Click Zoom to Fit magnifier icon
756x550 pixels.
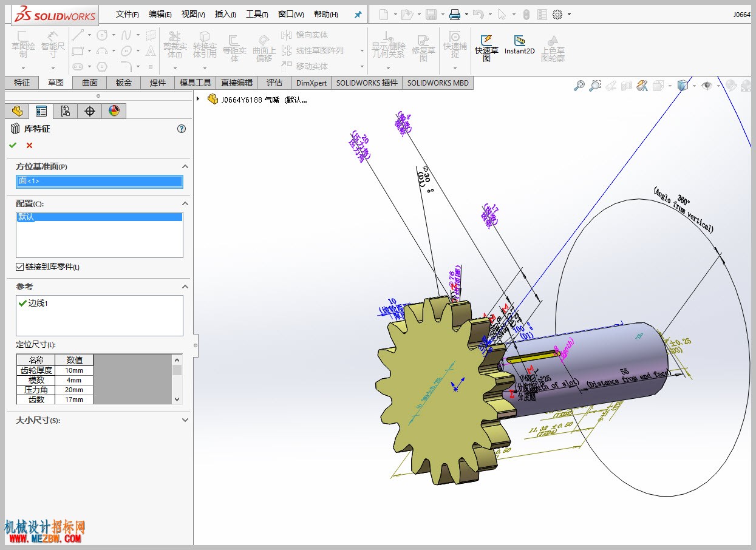tap(579, 86)
